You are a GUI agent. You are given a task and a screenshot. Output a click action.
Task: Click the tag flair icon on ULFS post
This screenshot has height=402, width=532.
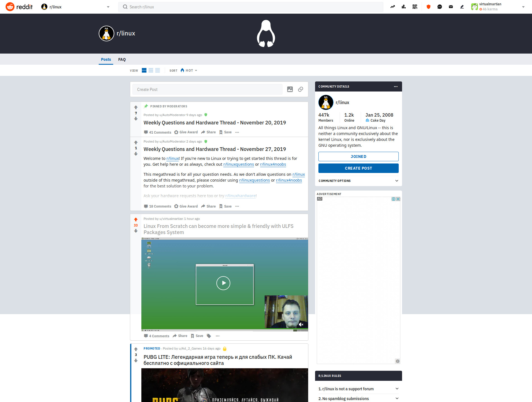pos(209,336)
